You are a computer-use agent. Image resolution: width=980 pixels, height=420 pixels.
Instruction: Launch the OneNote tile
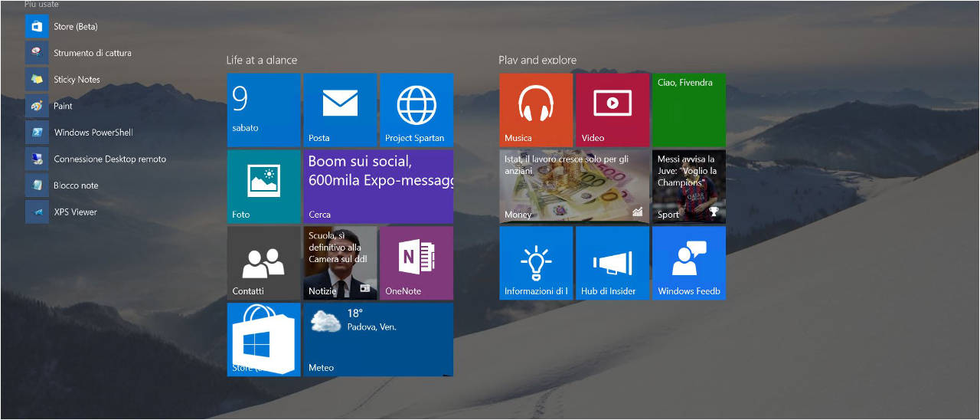[416, 263]
